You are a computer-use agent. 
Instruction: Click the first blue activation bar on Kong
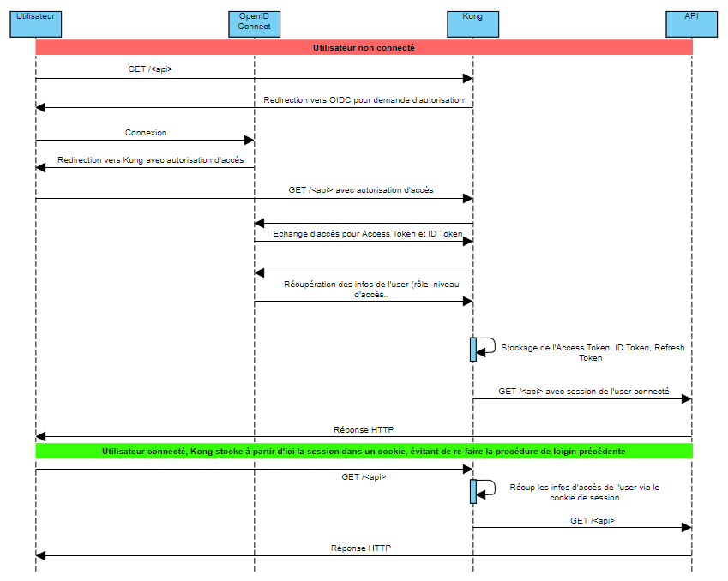(x=473, y=348)
